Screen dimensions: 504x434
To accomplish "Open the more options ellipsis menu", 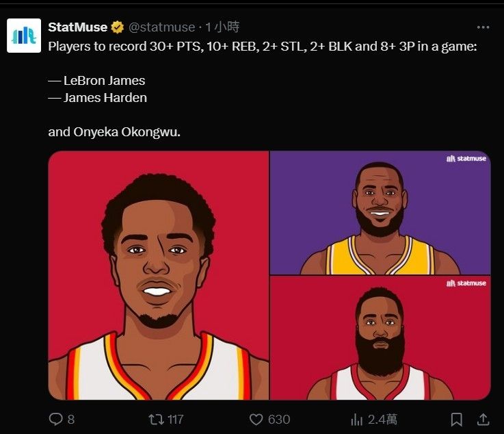I will click(x=483, y=27).
